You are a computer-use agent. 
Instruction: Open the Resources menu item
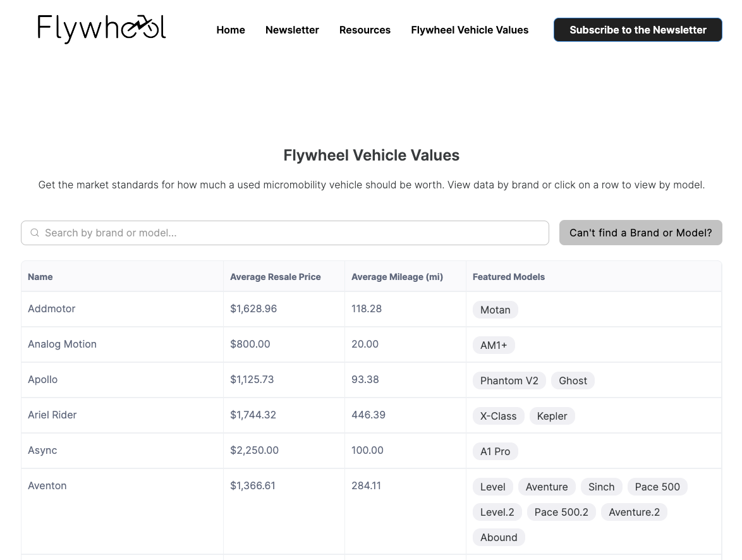click(365, 30)
